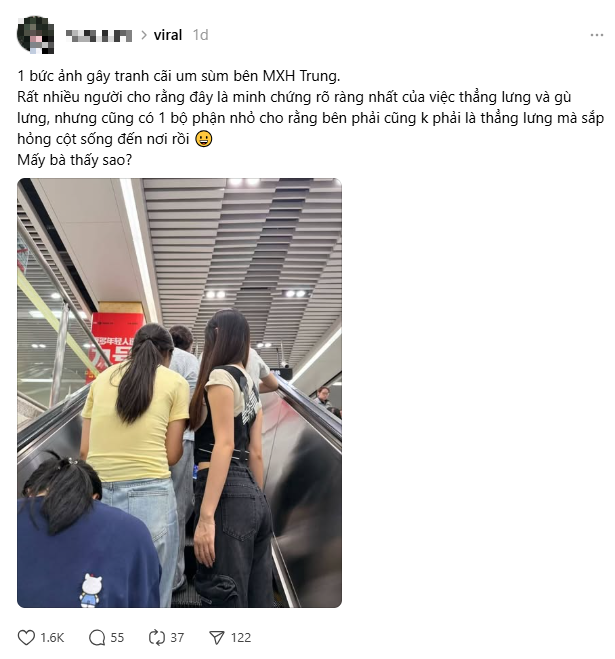The width and height of the screenshot is (615, 659).
Task: Click the chevron arrow before viral
Action: [144, 35]
